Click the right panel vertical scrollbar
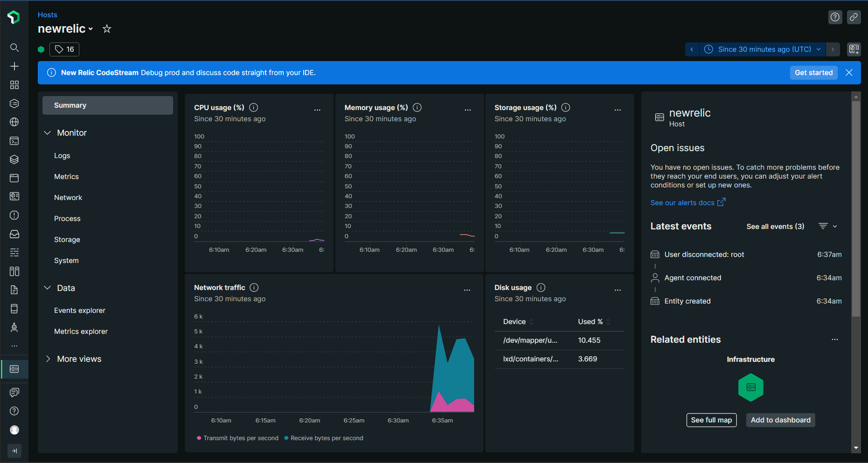This screenshot has height=463, width=868. coord(856,209)
